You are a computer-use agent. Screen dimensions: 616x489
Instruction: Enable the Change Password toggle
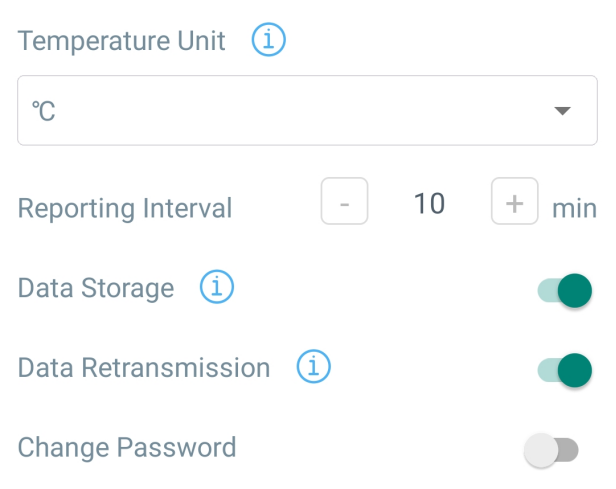(552, 450)
